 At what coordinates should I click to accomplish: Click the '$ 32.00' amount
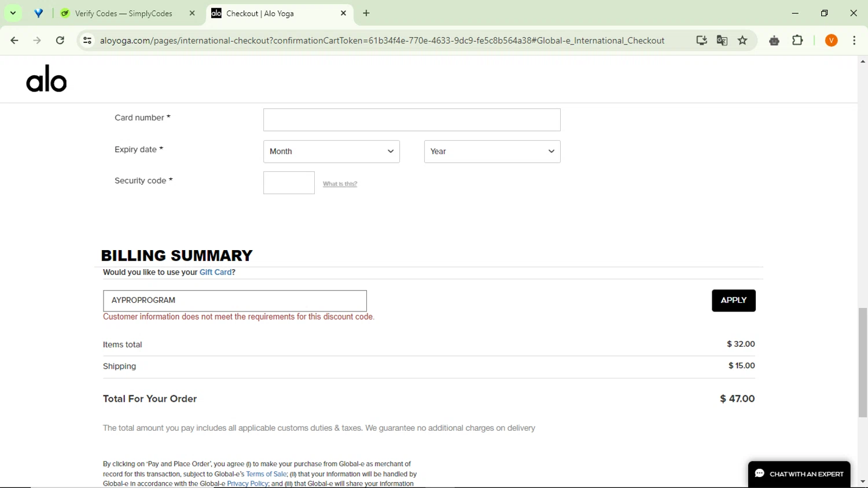(741, 344)
